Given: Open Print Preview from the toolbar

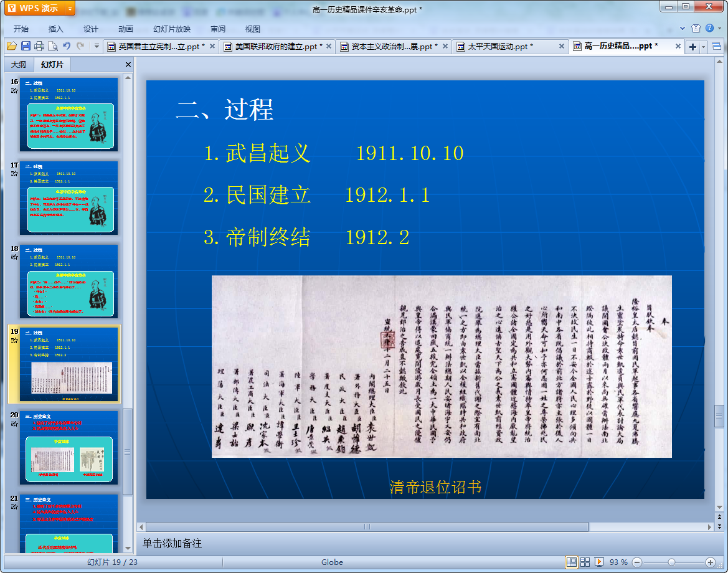Looking at the screenshot, I should [x=53, y=46].
